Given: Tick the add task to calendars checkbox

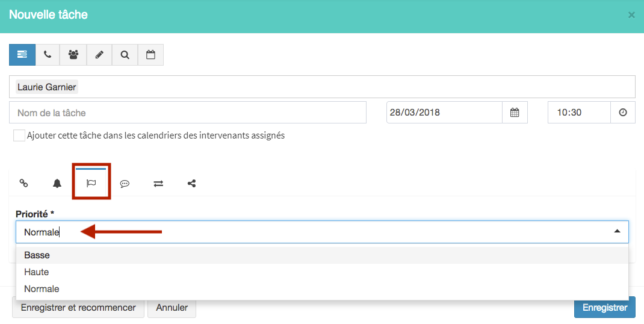Looking at the screenshot, I should click(x=19, y=136).
